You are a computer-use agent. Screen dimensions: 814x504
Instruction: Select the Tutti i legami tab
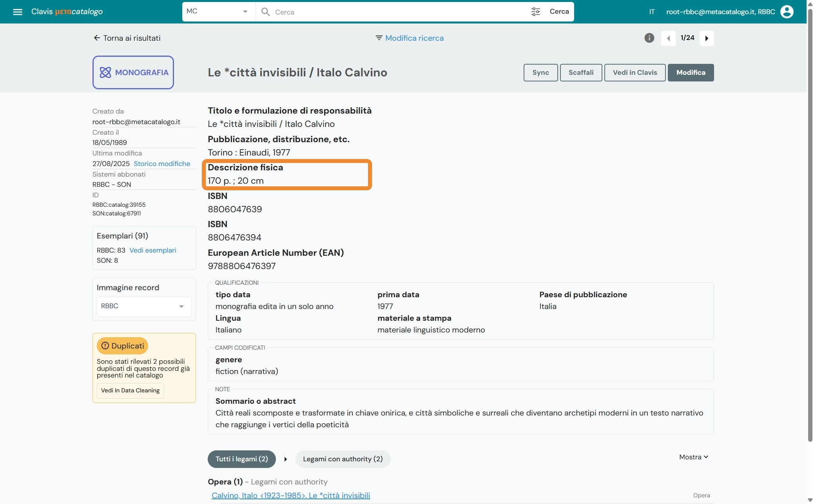(x=241, y=459)
